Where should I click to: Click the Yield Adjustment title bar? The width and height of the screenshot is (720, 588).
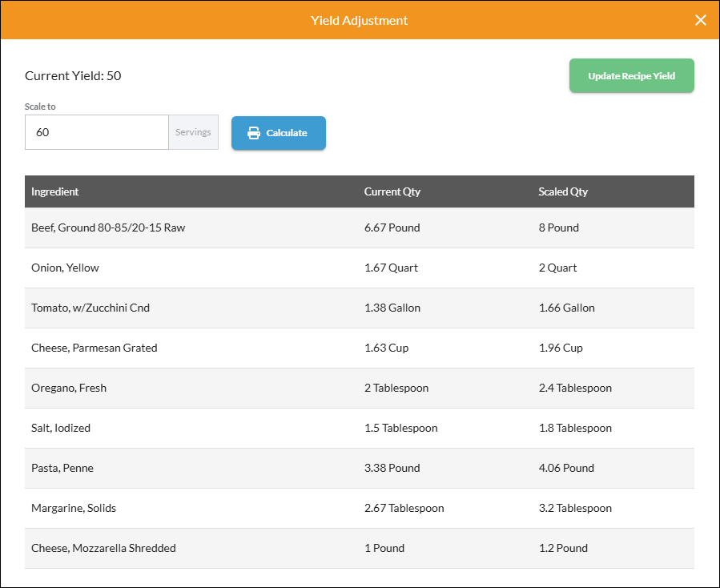(x=359, y=20)
